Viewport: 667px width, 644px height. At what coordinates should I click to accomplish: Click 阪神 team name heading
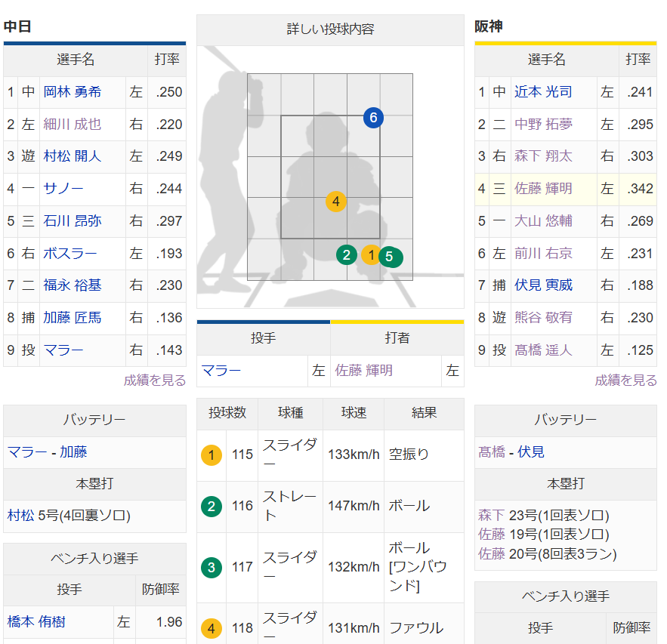click(x=488, y=26)
